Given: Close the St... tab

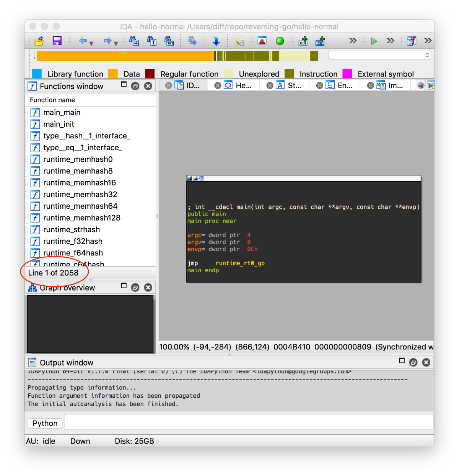Looking at the screenshot, I should point(270,86).
